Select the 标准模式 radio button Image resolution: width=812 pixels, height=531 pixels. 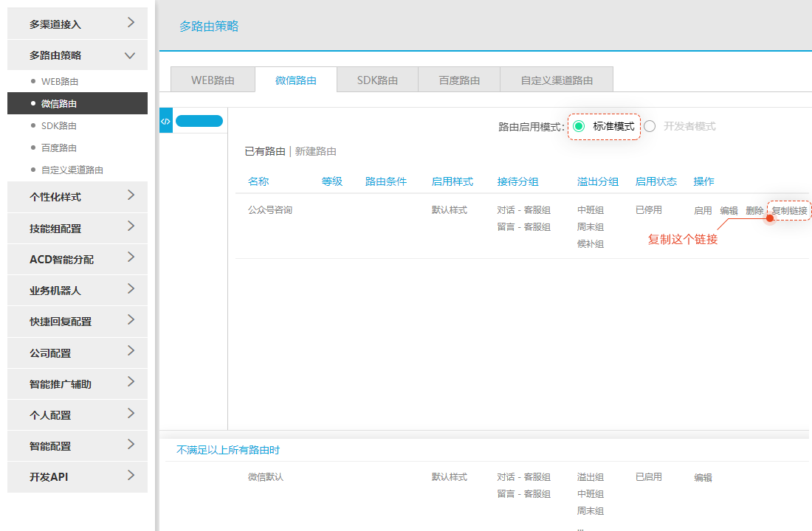pos(579,126)
